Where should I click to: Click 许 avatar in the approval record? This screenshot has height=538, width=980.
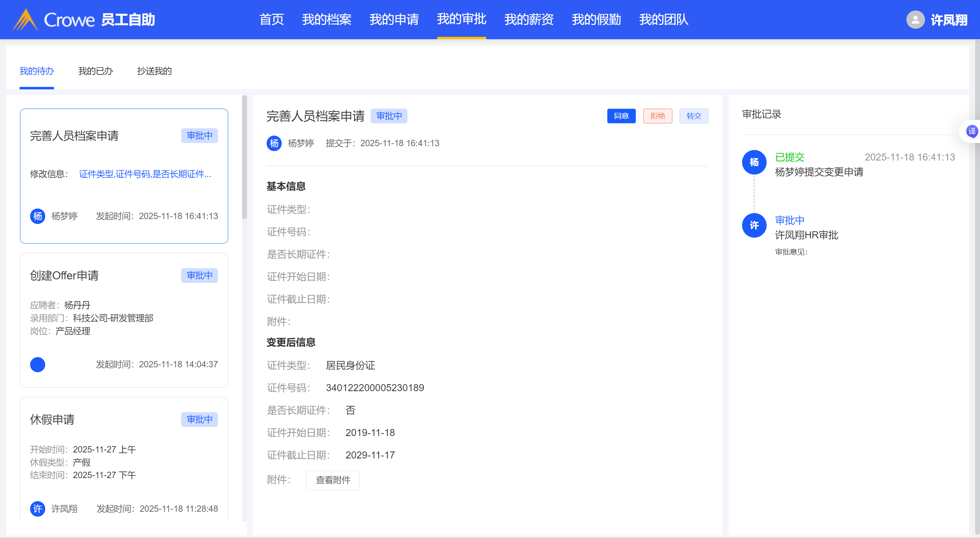tap(754, 225)
